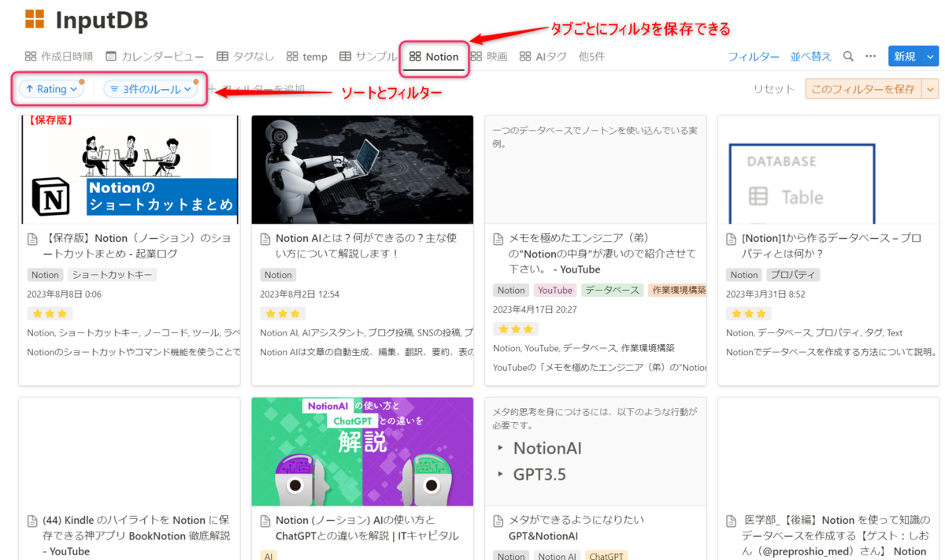Click the フィルター link
This screenshot has height=560, width=945.
tap(754, 57)
